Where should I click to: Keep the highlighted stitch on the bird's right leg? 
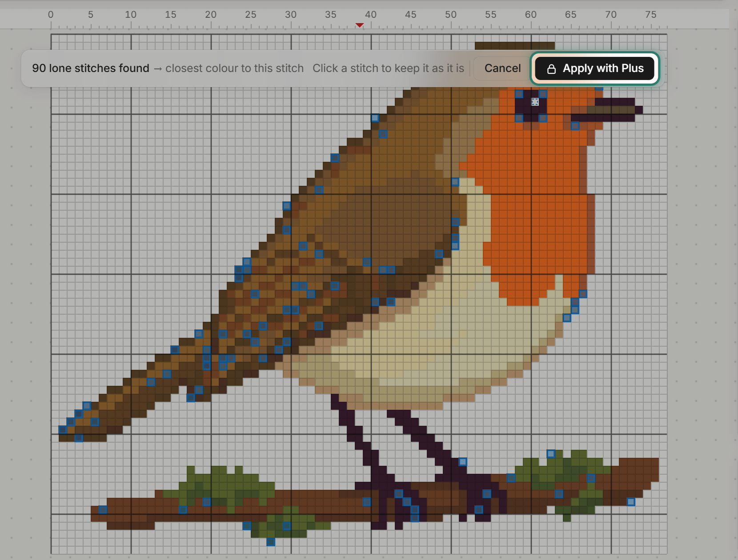click(463, 462)
